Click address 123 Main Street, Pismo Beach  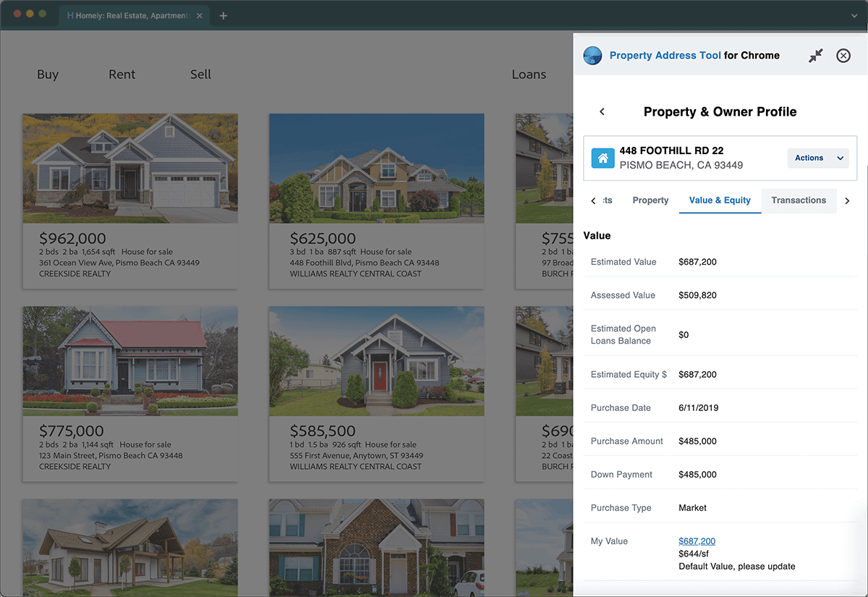click(111, 456)
